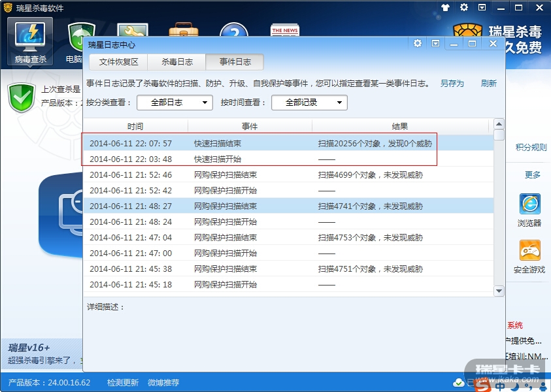Click the 更多 link on the right
This screenshot has height=392, width=551.
click(533, 175)
